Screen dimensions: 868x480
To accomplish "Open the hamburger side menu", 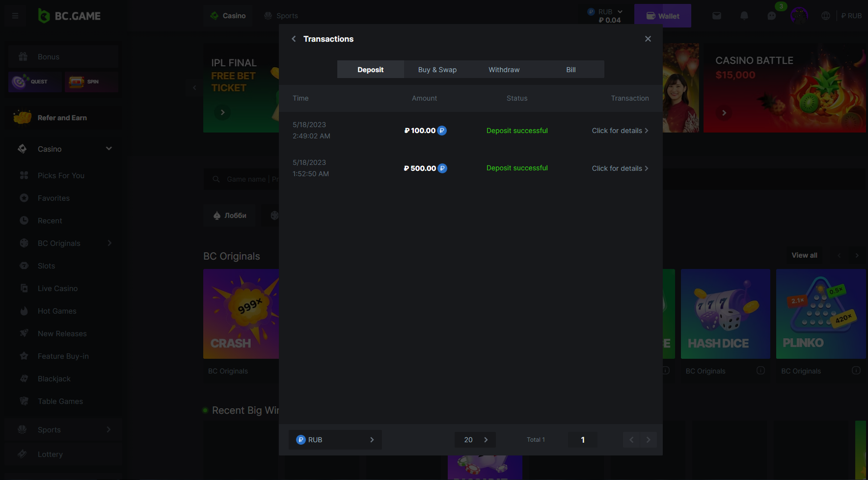I will click(x=15, y=16).
